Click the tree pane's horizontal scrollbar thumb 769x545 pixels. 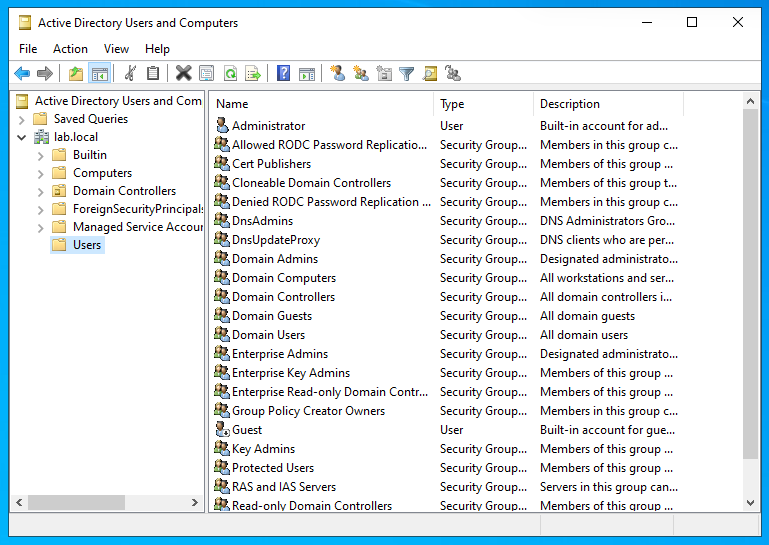click(x=76, y=502)
